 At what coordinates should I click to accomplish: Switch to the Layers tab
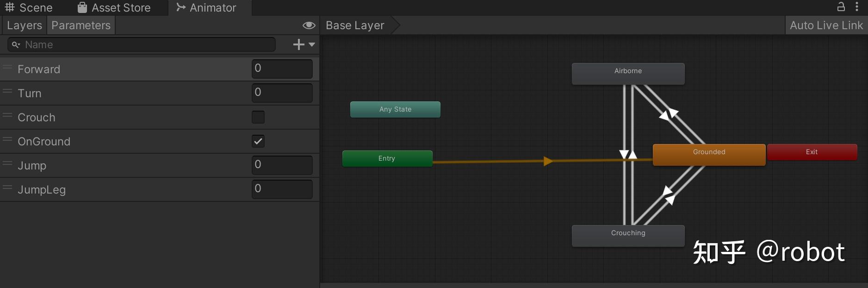point(25,25)
